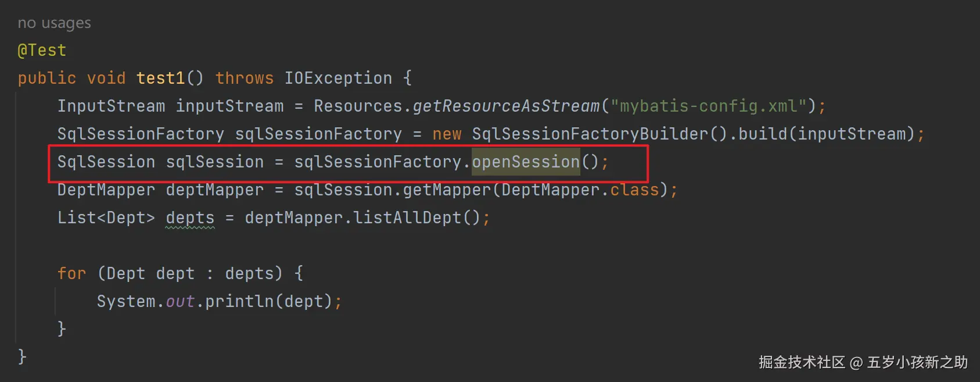980x382 pixels.
Task: Click the highlighted openSession method
Action: 526,162
